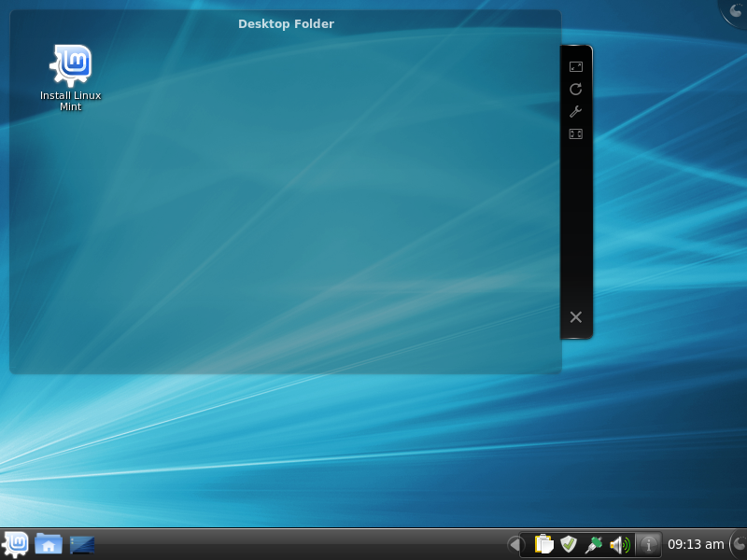Open the panel toolbox at the panel's right end
This screenshot has height=560, width=747.
click(739, 544)
